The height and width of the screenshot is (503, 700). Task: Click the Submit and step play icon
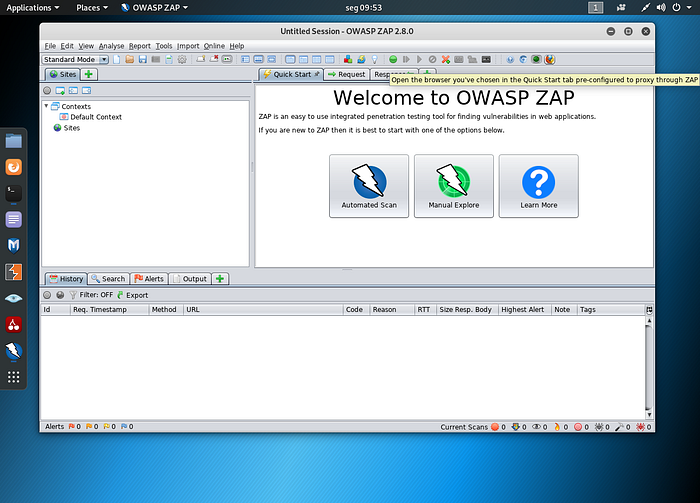click(x=406, y=59)
